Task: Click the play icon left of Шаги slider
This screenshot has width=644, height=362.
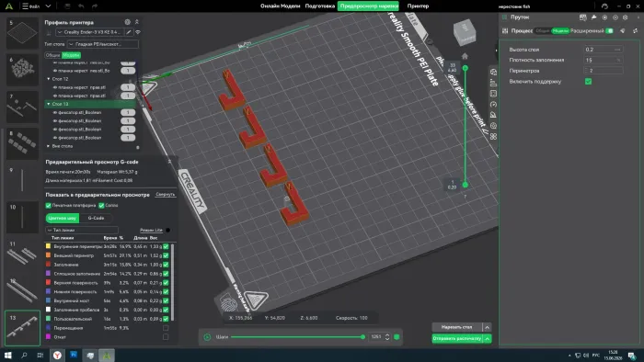Action: pyautogui.click(x=207, y=337)
